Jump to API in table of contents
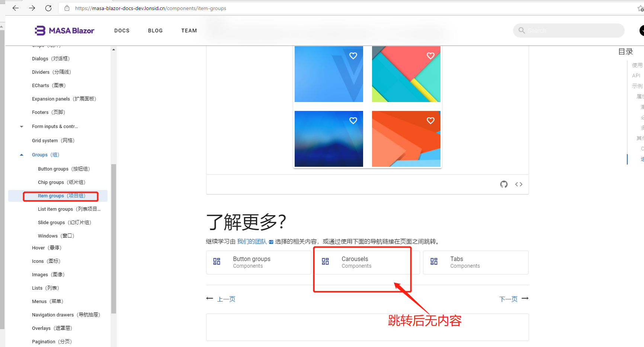The height and width of the screenshot is (347, 644). 636,76
